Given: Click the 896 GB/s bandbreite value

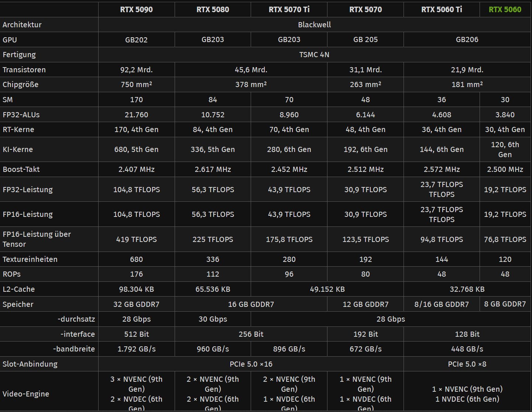Looking at the screenshot, I should (289, 349).
